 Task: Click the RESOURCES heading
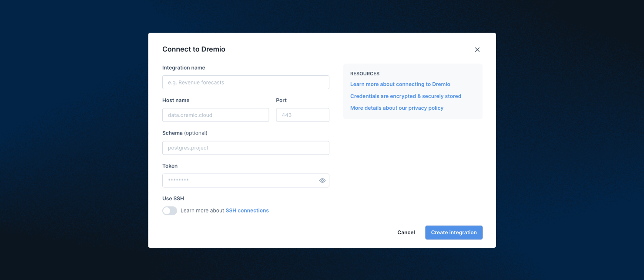point(365,74)
